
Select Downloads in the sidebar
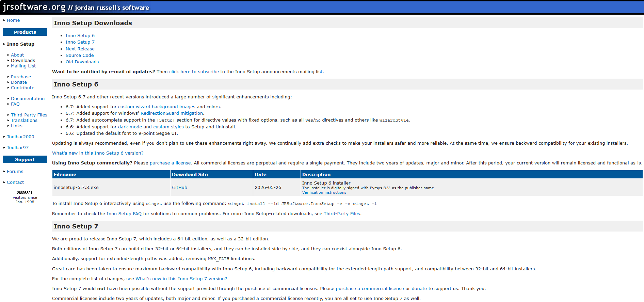click(x=23, y=61)
